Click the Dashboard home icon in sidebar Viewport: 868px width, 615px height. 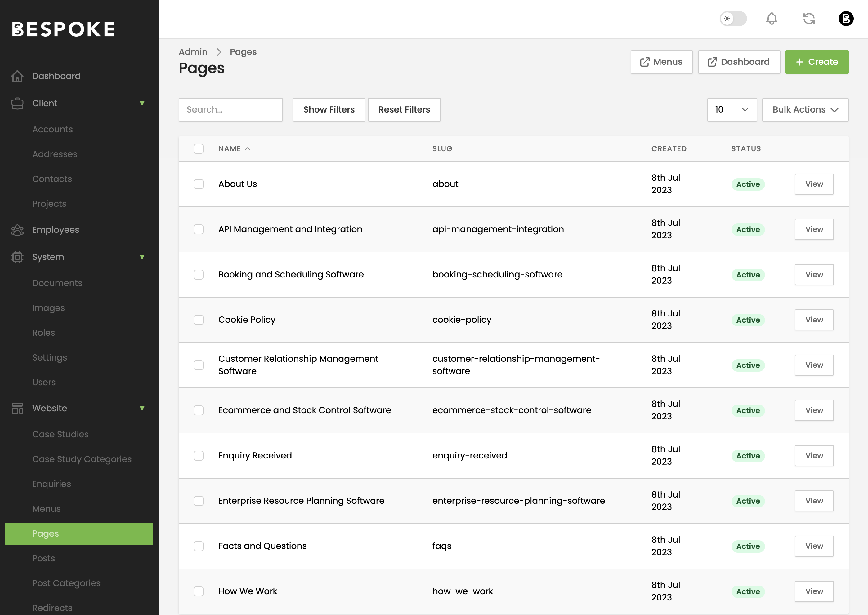pyautogui.click(x=17, y=76)
